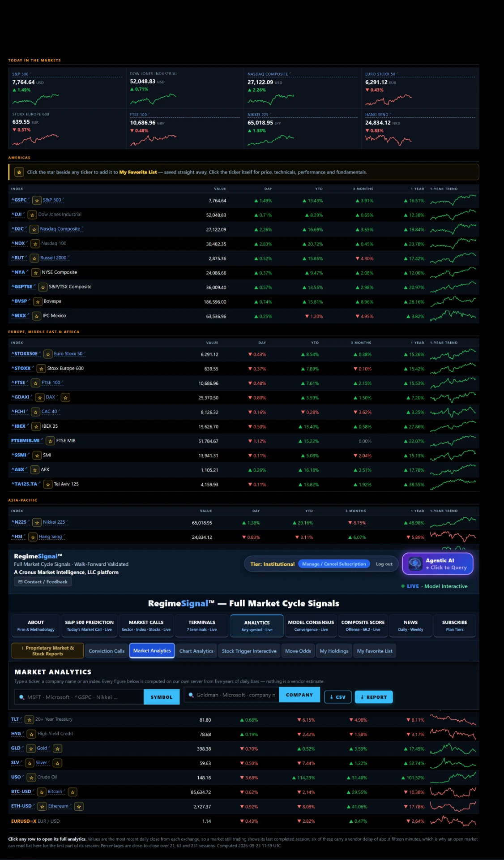Go to the Composite Score tab
The image size is (504, 860).
(x=363, y=625)
